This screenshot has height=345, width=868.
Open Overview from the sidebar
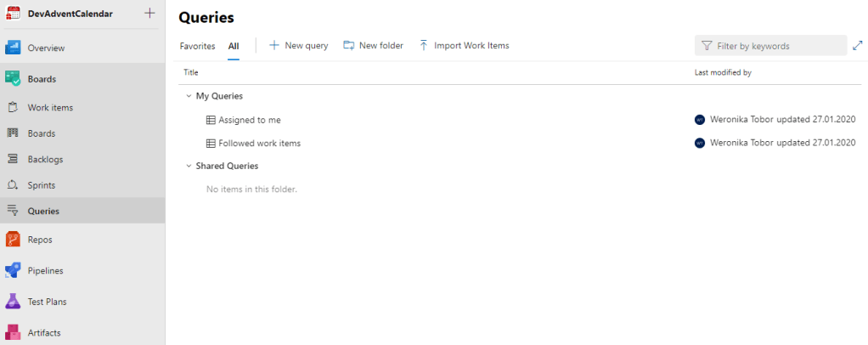point(46,48)
